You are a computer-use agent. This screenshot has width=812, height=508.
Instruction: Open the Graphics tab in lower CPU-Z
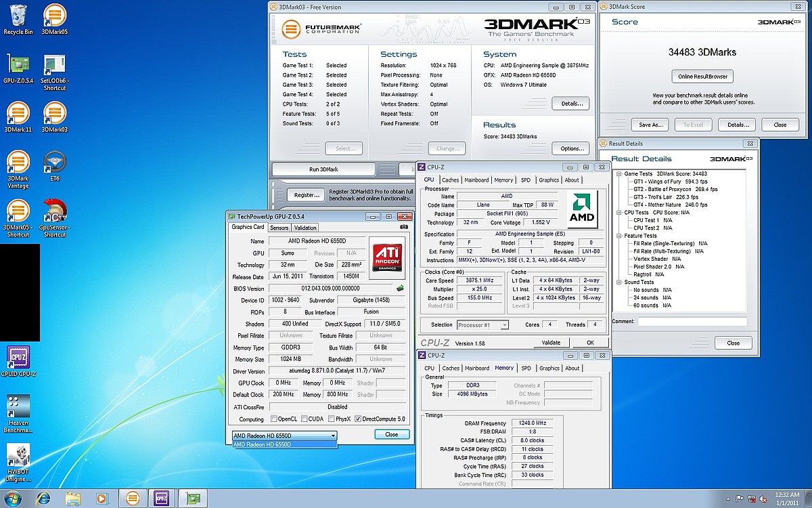(x=549, y=368)
